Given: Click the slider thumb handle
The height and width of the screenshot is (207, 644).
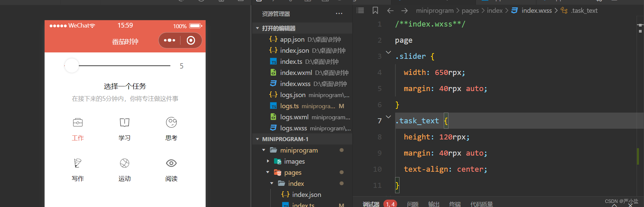Looking at the screenshot, I should (71, 66).
